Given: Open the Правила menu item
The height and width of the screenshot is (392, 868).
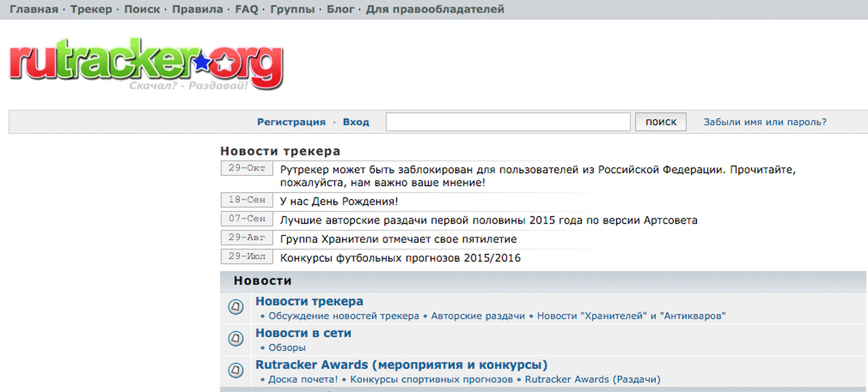Looking at the screenshot, I should click(198, 9).
